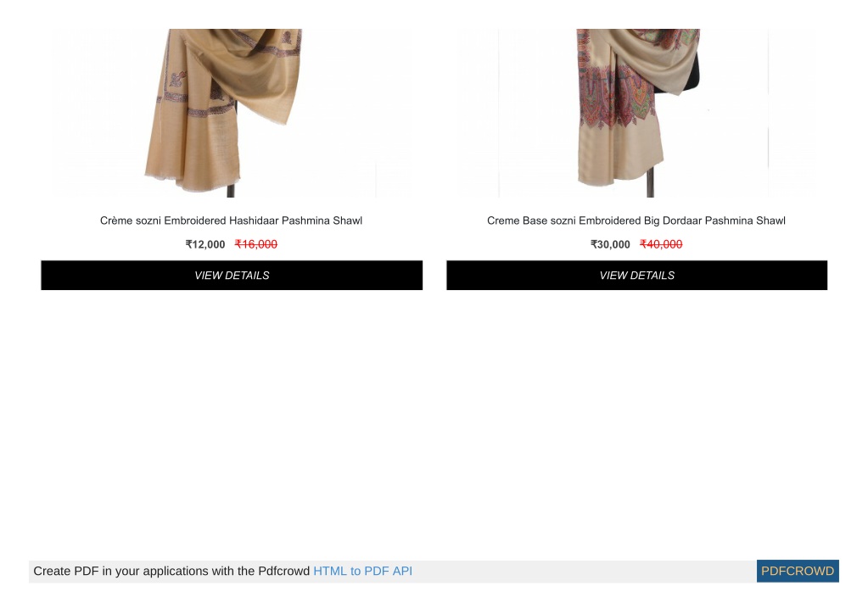Follow the HTML to PDF API link
Image resolution: width=868 pixels, height=614 pixels.
[x=362, y=572]
